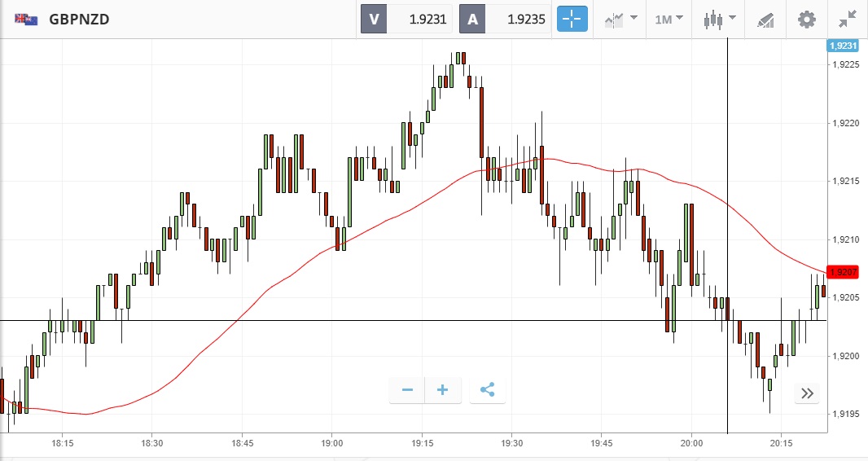This screenshot has width=868, height=461.
Task: Expand the 1M timeframe dropdown
Action: tap(669, 19)
